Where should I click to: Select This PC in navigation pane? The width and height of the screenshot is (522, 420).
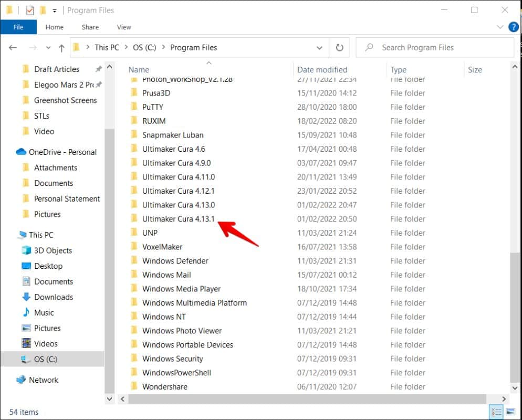point(41,235)
